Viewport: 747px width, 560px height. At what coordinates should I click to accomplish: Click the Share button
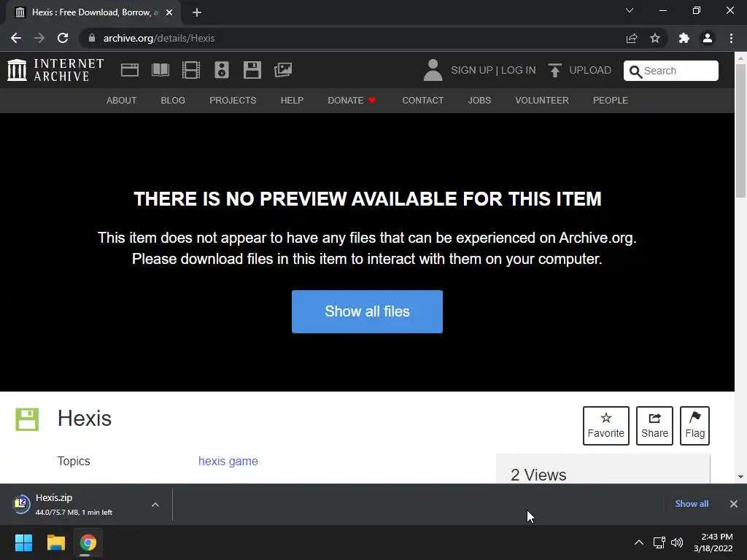tap(654, 426)
